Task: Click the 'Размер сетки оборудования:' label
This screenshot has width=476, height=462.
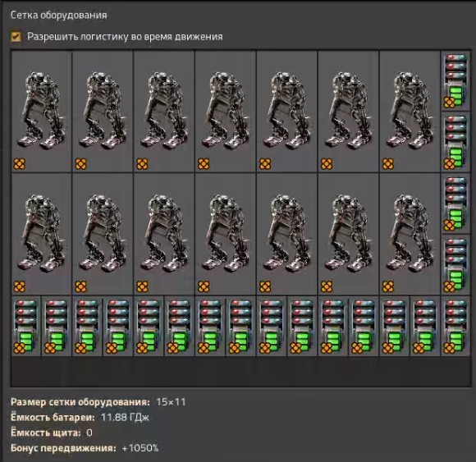Action: point(80,402)
